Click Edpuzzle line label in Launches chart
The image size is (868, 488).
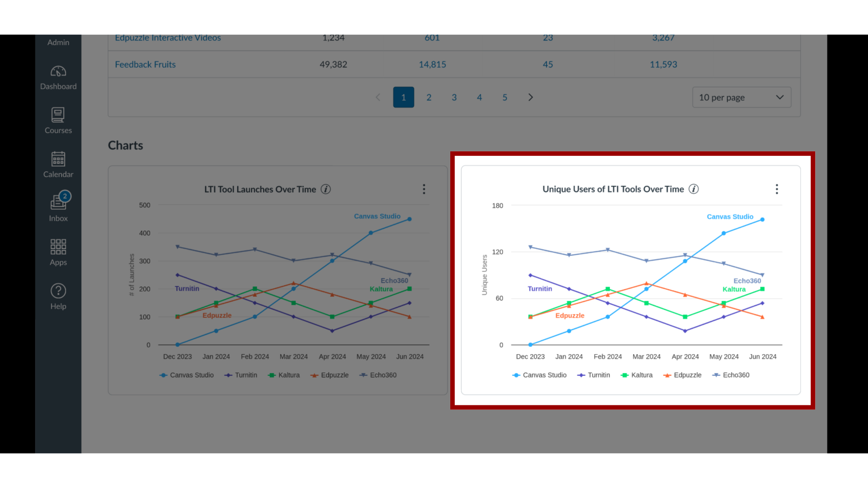pos(217,315)
